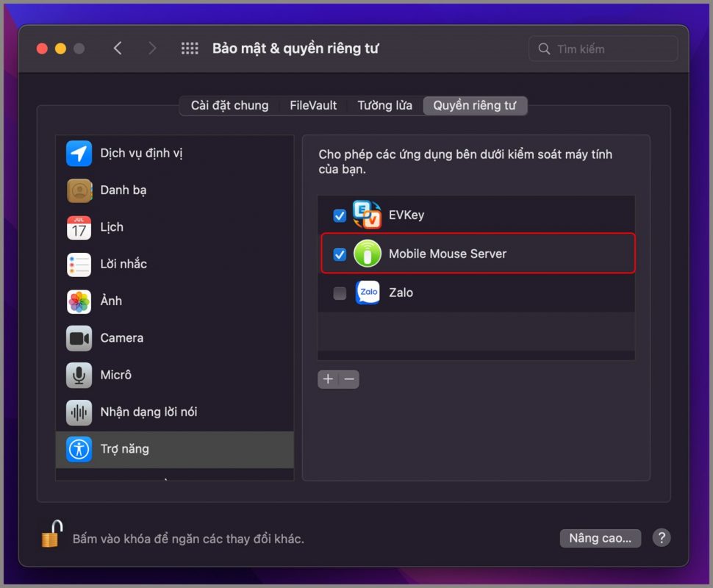Click the Ảnh photos icon
Screen dimensions: 713x588
point(79,301)
